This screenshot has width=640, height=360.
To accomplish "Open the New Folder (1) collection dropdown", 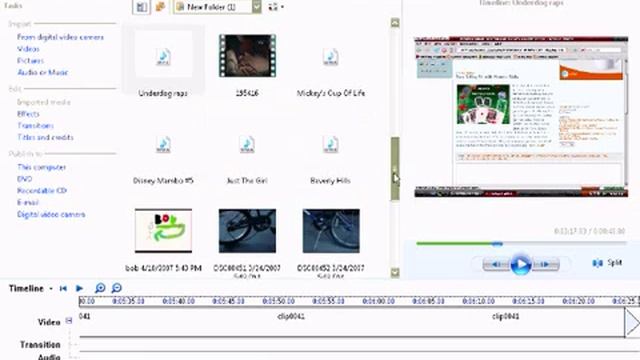I will tap(256, 7).
